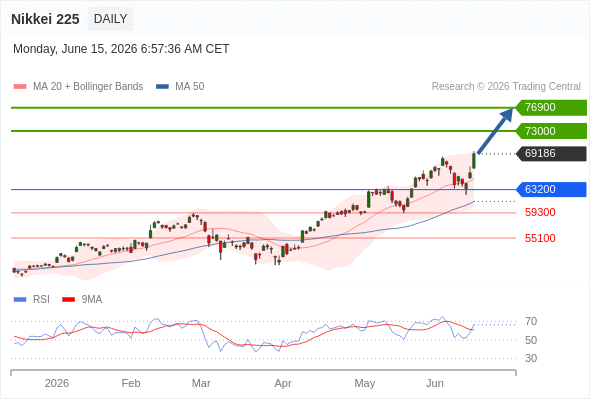Click the red 9MA legend swatch

pos(68,300)
